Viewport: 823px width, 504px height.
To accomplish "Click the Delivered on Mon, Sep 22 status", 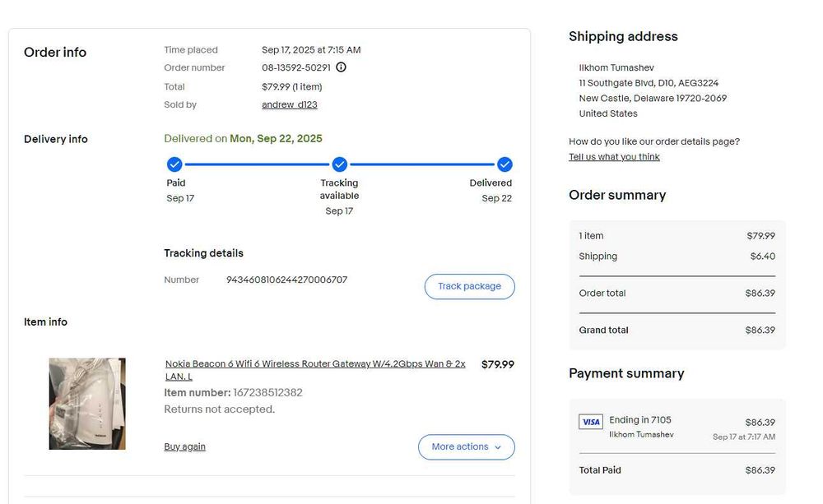I will coord(243,138).
